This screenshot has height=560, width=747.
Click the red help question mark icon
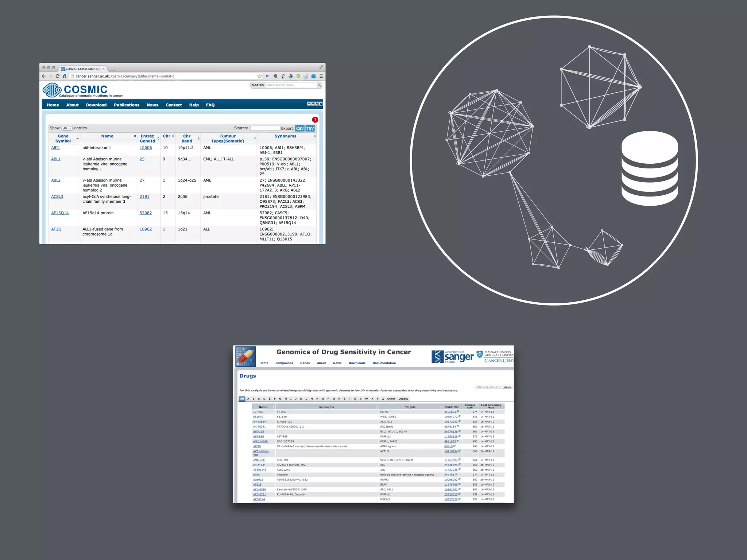tap(315, 120)
